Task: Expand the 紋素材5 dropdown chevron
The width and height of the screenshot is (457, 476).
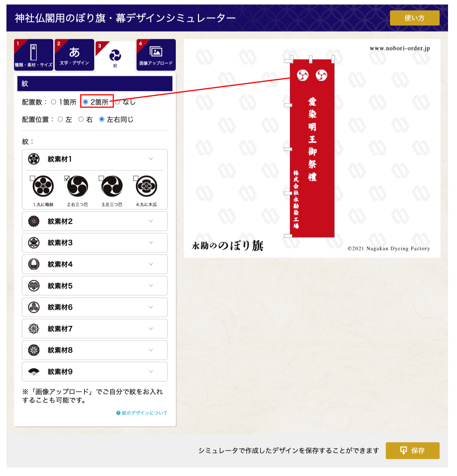Action: point(151,286)
